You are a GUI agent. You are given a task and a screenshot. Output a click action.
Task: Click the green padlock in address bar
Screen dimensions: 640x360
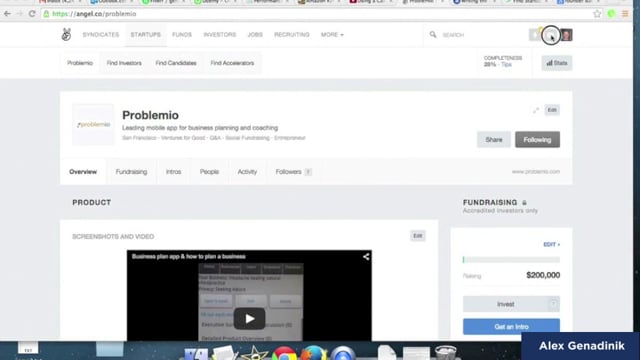point(47,14)
